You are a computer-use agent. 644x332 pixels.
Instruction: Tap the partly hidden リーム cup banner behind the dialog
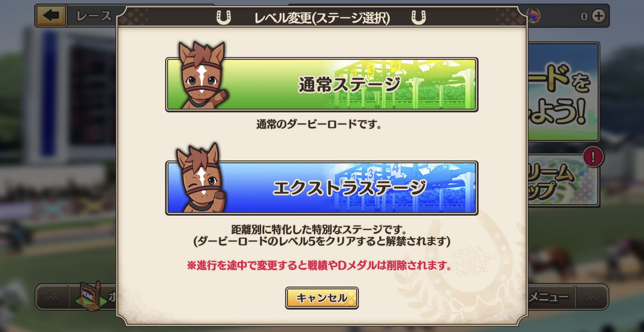(563, 181)
